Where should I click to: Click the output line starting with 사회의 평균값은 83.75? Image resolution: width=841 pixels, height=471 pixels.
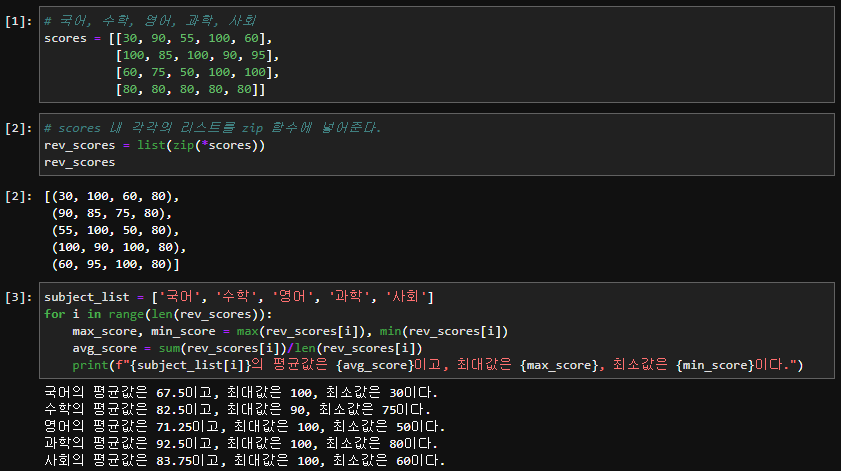click(245, 461)
